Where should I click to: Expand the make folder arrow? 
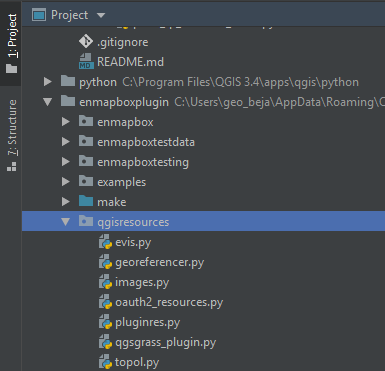66,202
